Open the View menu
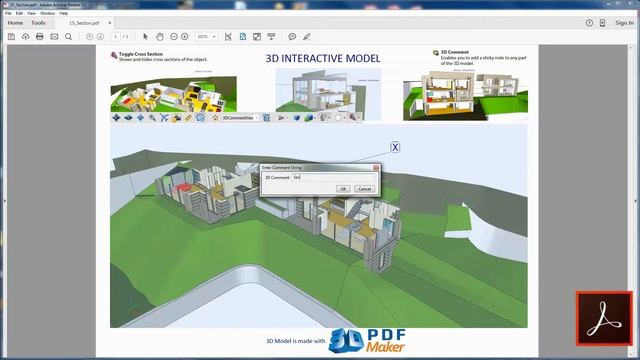This screenshot has height=360, width=640. (x=31, y=13)
